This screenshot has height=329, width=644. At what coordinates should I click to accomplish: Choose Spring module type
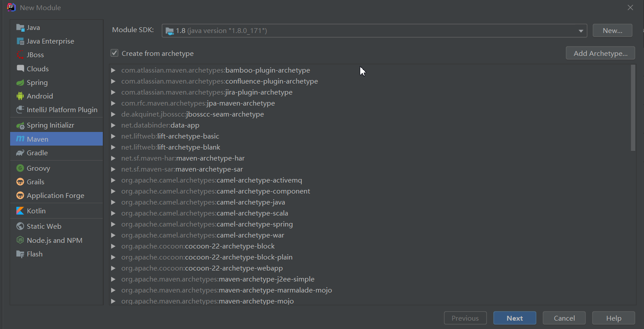tap(56, 83)
